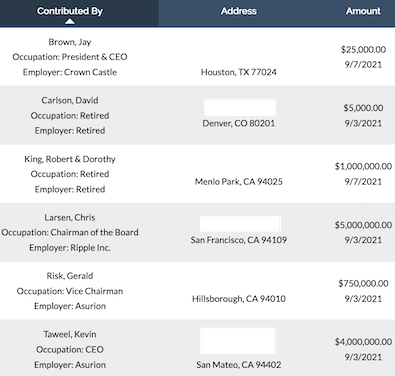Click the ascending sort arrow under Contributed By
Image resolution: width=395 pixels, height=376 pixels.
click(x=70, y=21)
